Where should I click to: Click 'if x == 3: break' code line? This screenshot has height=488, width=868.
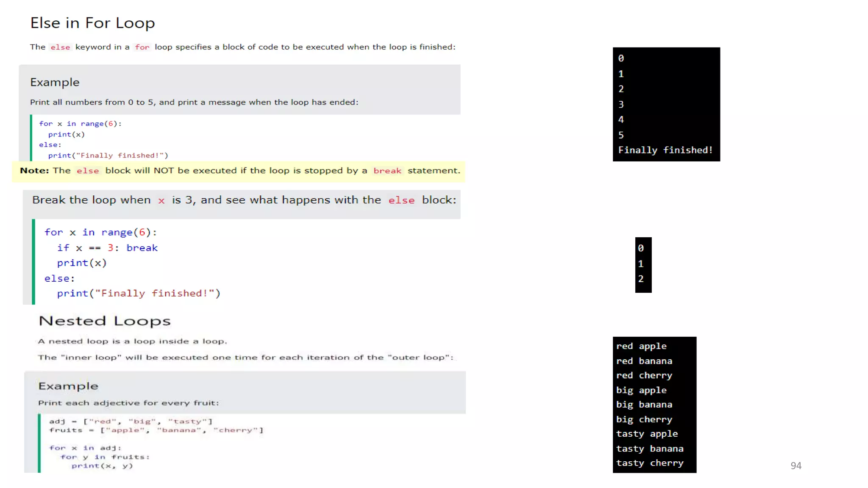click(107, 248)
